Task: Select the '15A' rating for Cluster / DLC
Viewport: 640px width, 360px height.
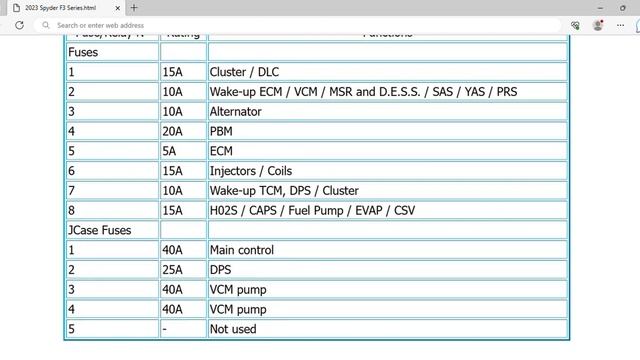Action: (183, 72)
